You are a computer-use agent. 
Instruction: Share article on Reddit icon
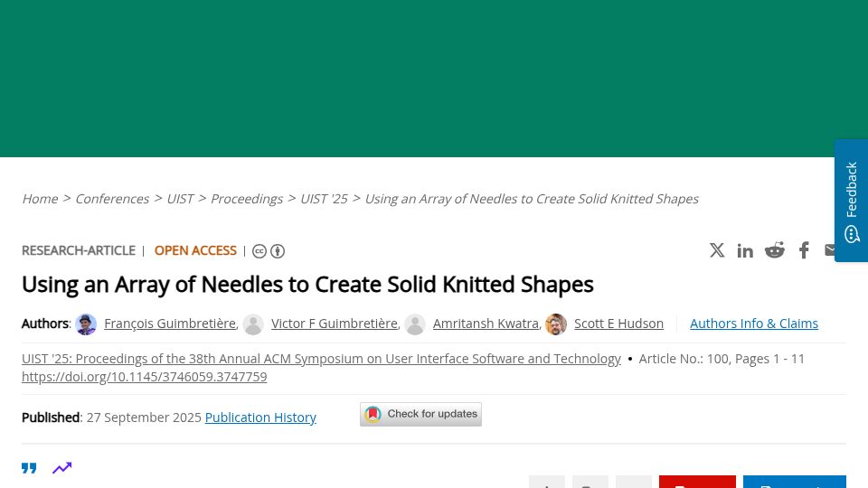775,250
